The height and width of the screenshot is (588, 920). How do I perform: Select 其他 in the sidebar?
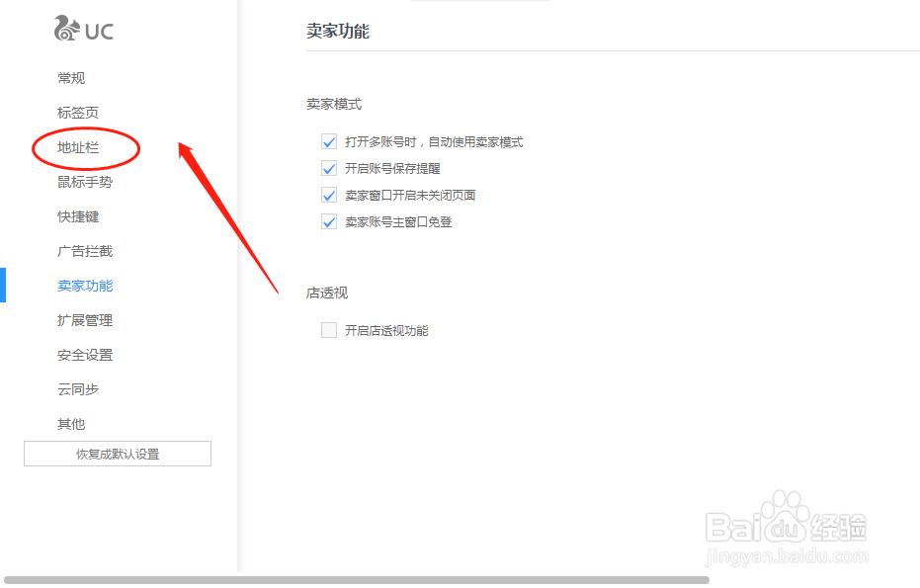coord(71,424)
